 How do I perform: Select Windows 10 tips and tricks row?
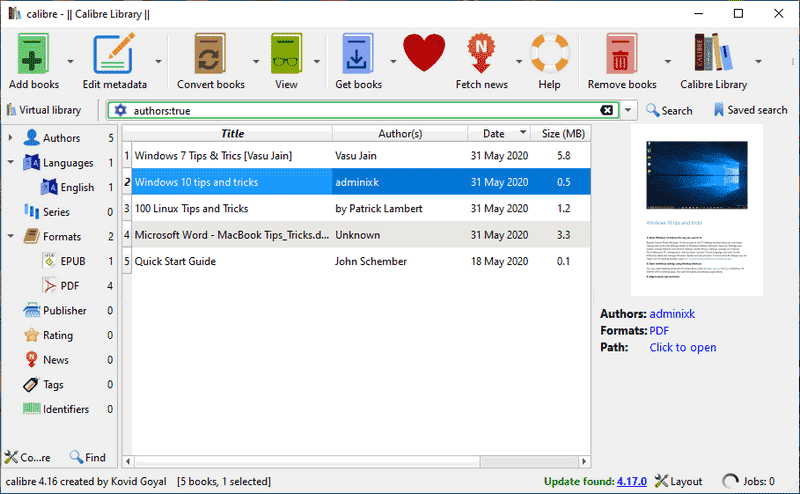pyautogui.click(x=361, y=182)
